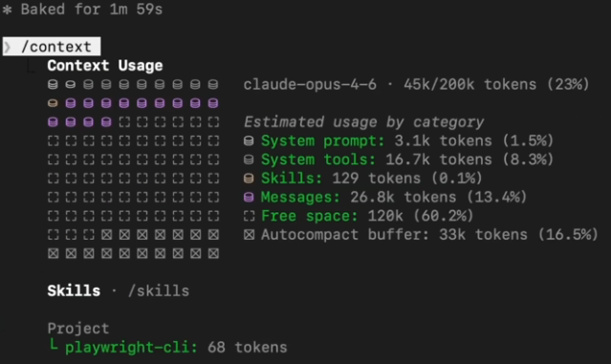
Task: Click the /context command input
Action: (52, 47)
